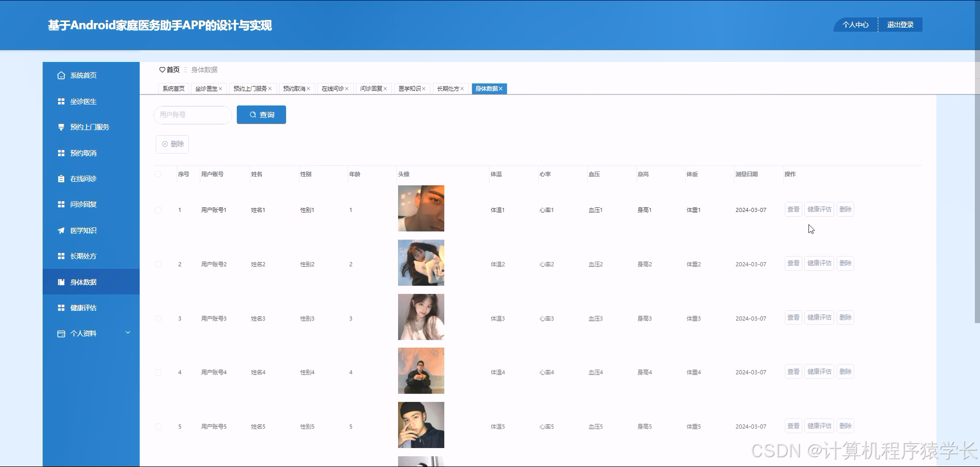The width and height of the screenshot is (980, 467).
Task: Close the 预约取消 tab
Action: pos(308,89)
